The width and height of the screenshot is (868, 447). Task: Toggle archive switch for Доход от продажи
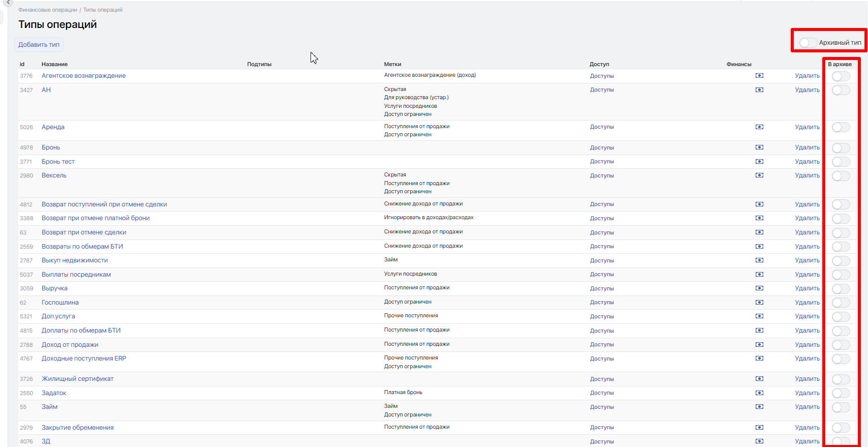(x=841, y=345)
